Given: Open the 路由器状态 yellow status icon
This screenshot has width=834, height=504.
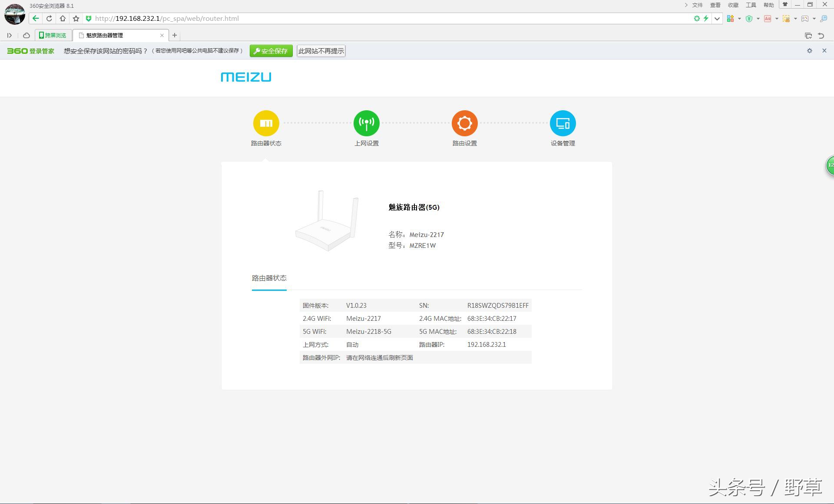Looking at the screenshot, I should 266,123.
